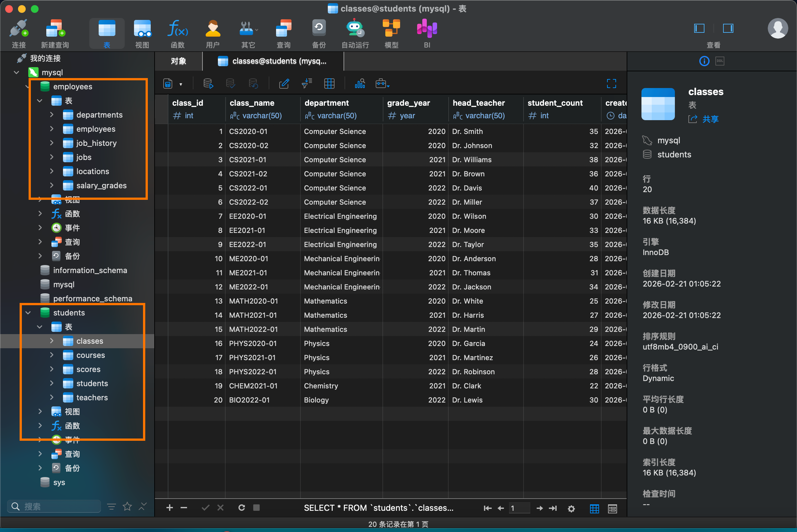
Task: Toggle the right information panel visibility
Action: tap(728, 28)
